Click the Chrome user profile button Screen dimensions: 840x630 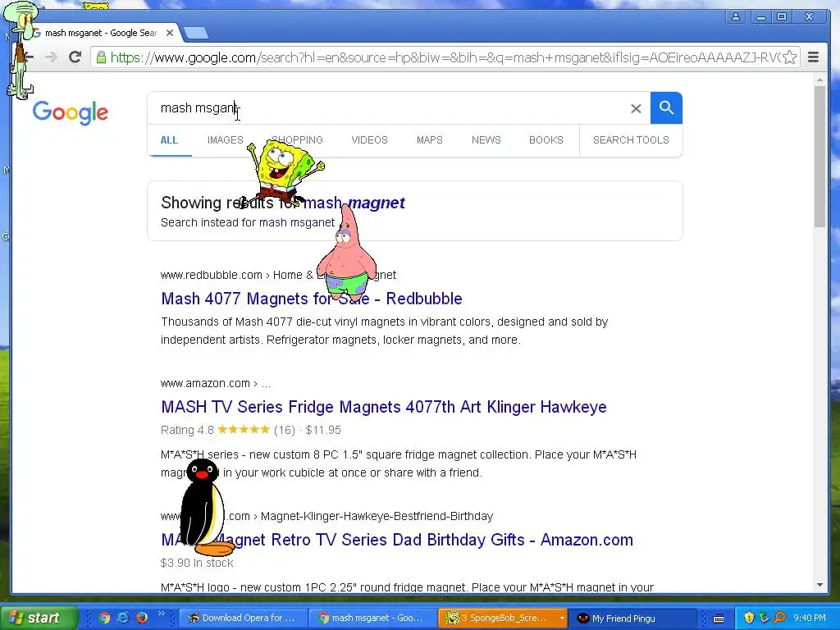click(x=736, y=16)
